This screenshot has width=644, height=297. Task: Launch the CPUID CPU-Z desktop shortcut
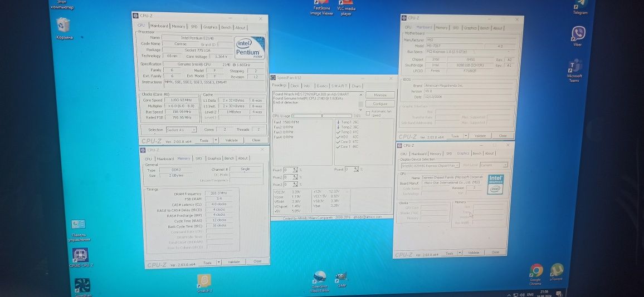80,258
